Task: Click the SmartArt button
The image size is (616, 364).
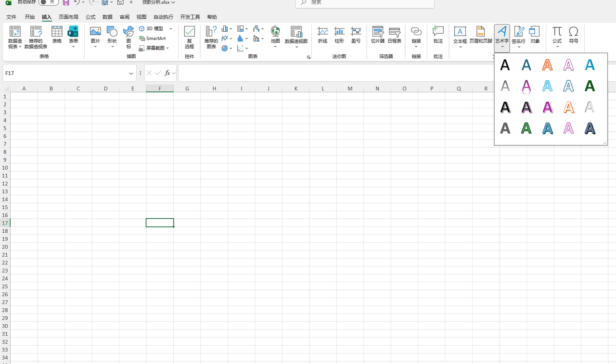Action: [x=153, y=38]
